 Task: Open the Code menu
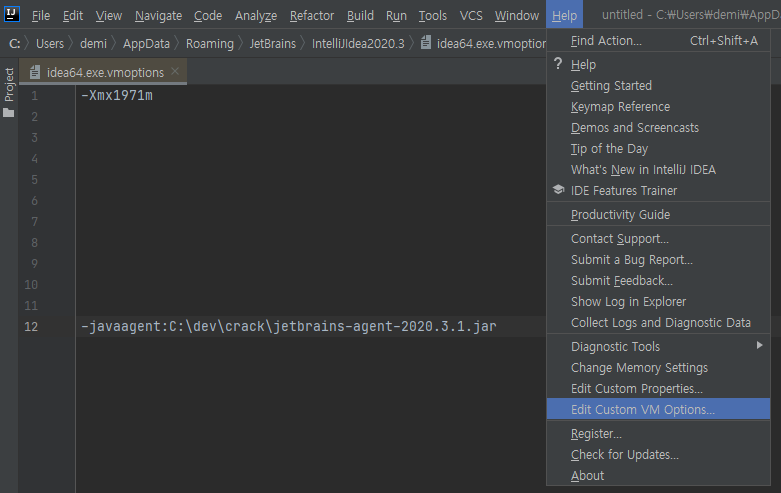pos(208,16)
